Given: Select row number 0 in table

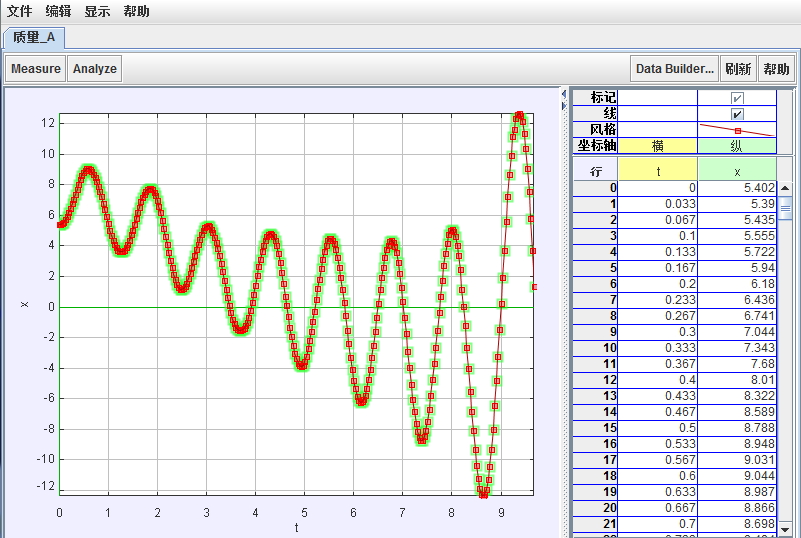Looking at the screenshot, I should tap(596, 188).
